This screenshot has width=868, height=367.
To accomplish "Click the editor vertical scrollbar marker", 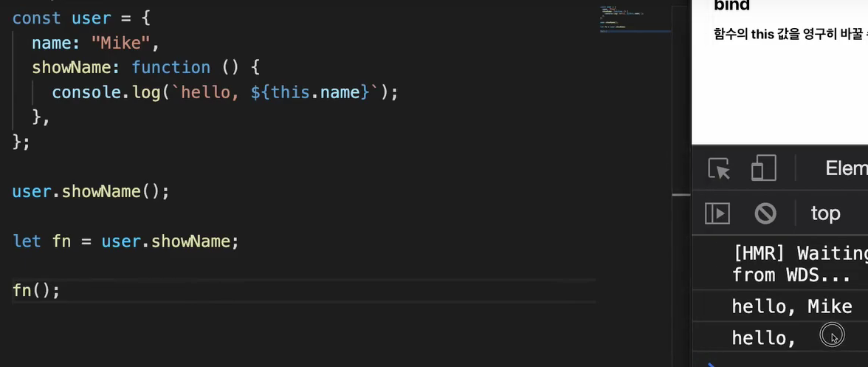I will tap(681, 195).
